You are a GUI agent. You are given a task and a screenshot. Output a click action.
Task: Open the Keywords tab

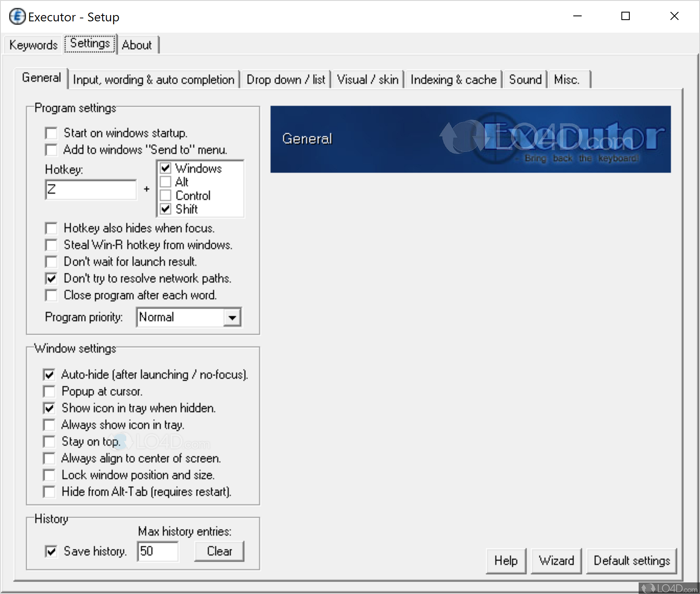tap(33, 45)
